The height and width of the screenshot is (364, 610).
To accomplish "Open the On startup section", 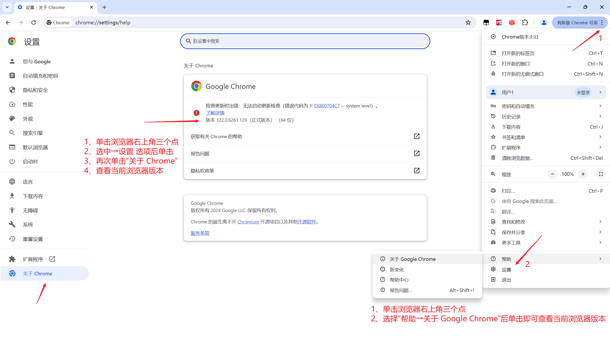I will pyautogui.click(x=44, y=162).
